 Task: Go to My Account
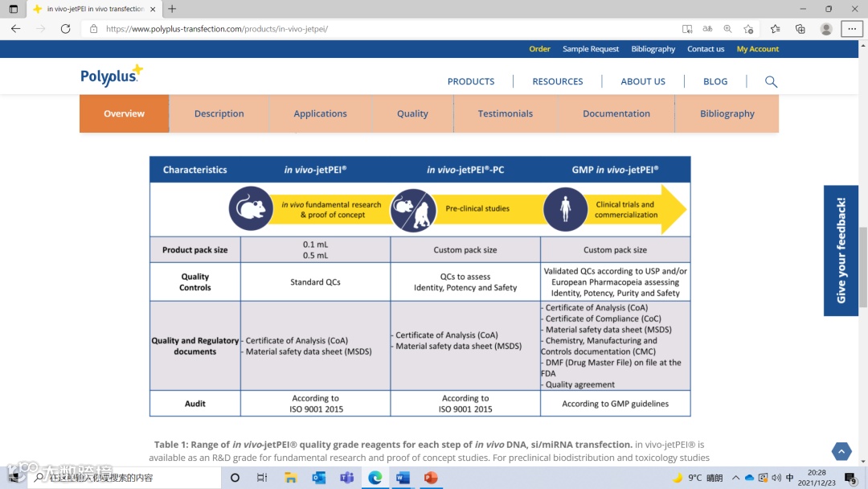(757, 49)
